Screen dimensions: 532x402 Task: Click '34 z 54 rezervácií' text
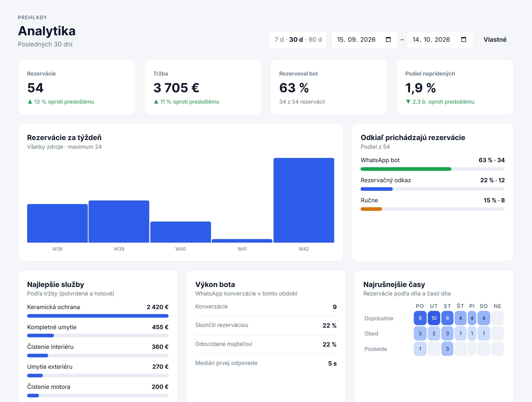click(302, 102)
